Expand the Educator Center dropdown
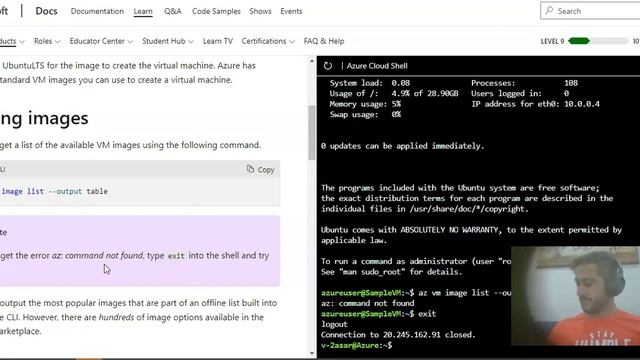The image size is (640, 360). tap(101, 41)
